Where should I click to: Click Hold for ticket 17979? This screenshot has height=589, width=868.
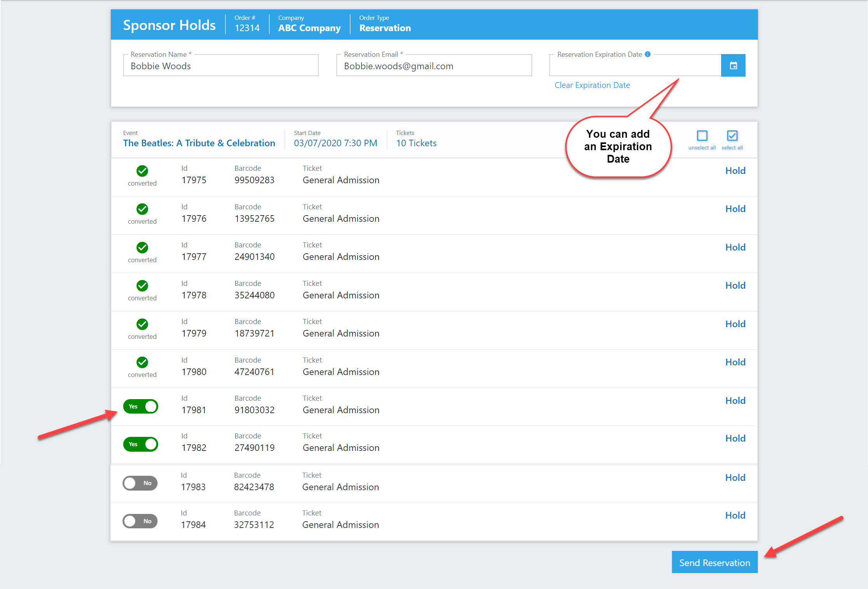[x=735, y=324]
